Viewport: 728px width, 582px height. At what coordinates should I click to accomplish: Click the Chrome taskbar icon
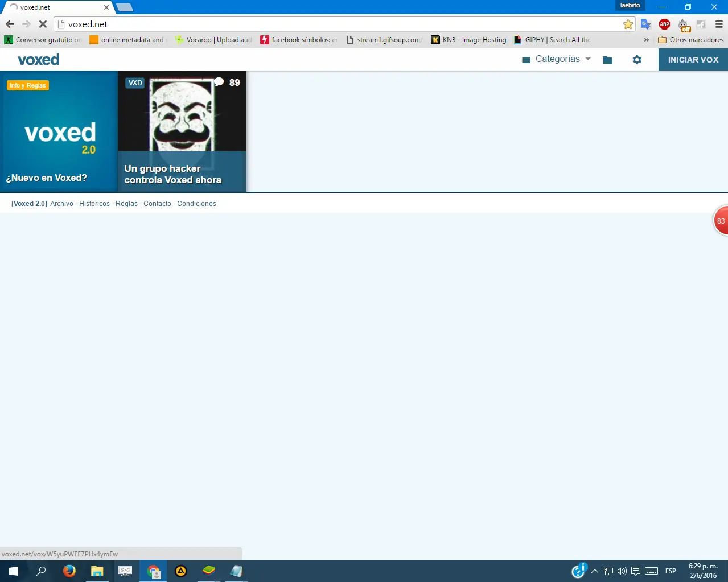click(x=153, y=571)
